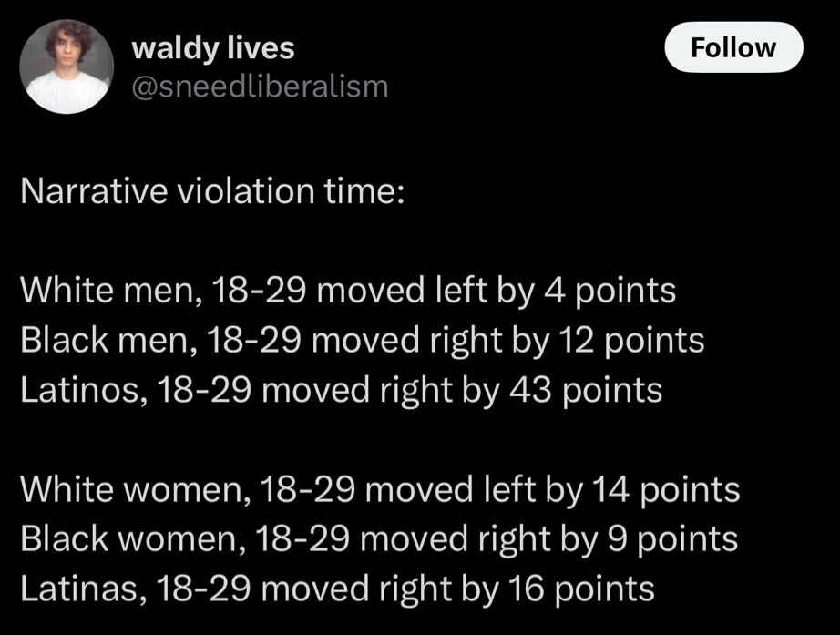The height and width of the screenshot is (635, 840).
Task: Open the display name waldy lives
Action: click(x=212, y=47)
